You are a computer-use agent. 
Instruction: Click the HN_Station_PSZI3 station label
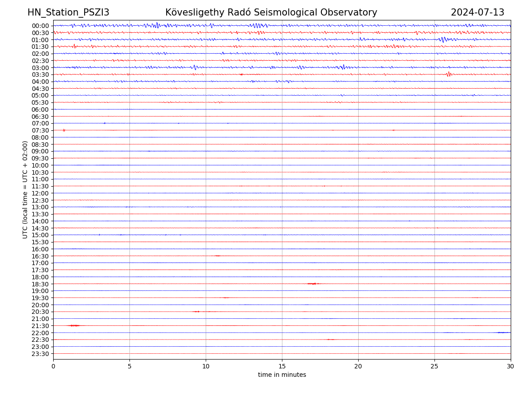point(68,12)
